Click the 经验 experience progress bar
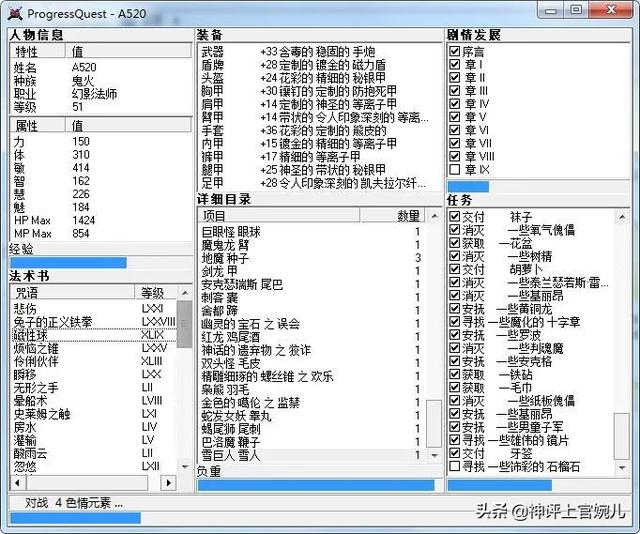 100,263
